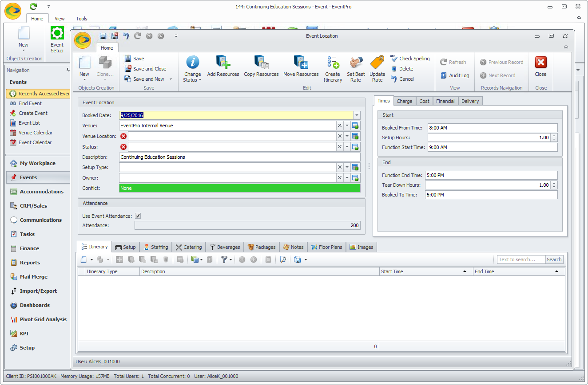
Task: Open the Setup tab
Action: click(x=125, y=247)
